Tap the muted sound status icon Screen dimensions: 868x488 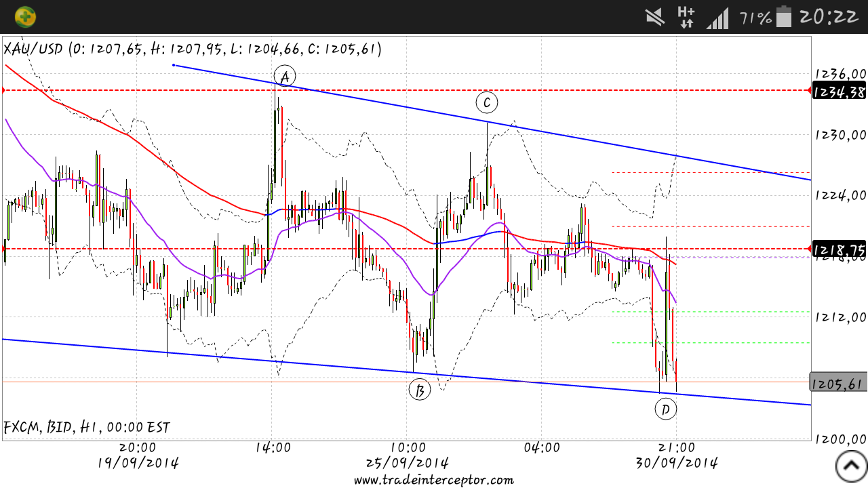pyautogui.click(x=654, y=17)
